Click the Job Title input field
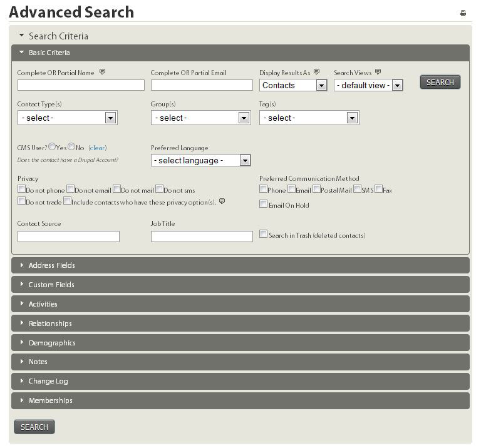Screen dimensions: 481x448 click(201, 237)
